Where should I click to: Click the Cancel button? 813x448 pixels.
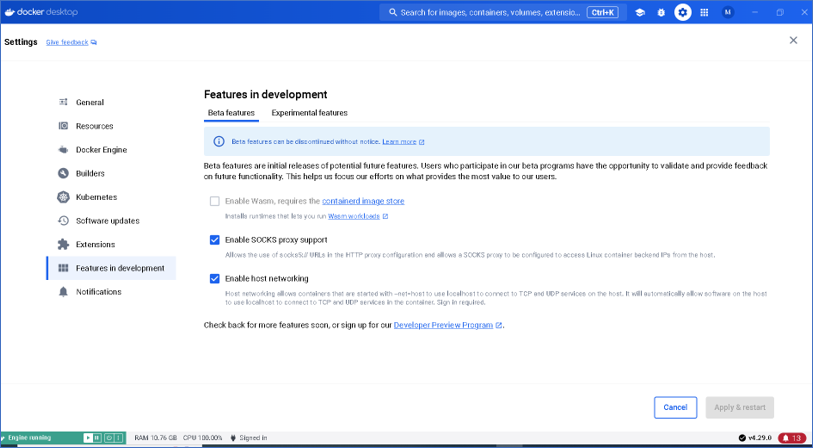pyautogui.click(x=676, y=408)
